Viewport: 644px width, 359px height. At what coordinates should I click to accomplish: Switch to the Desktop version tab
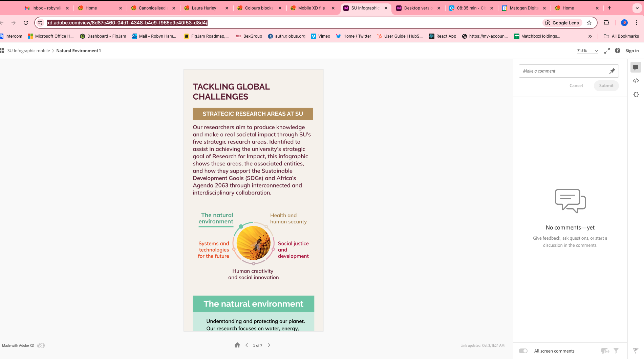(x=418, y=8)
